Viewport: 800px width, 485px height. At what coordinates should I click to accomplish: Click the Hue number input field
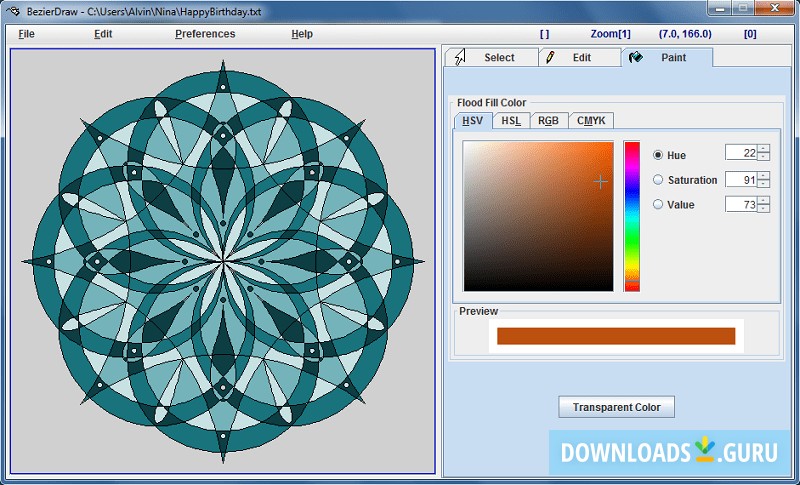(740, 153)
